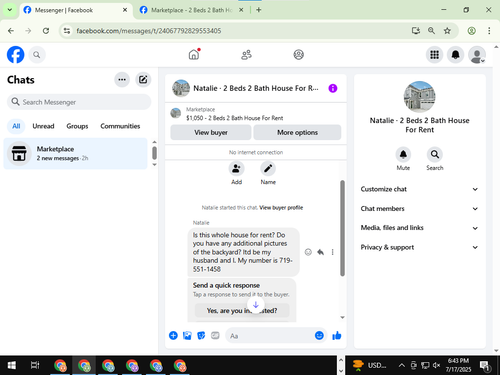Select the Groups chats filter
The height and width of the screenshot is (375, 500).
click(x=77, y=126)
